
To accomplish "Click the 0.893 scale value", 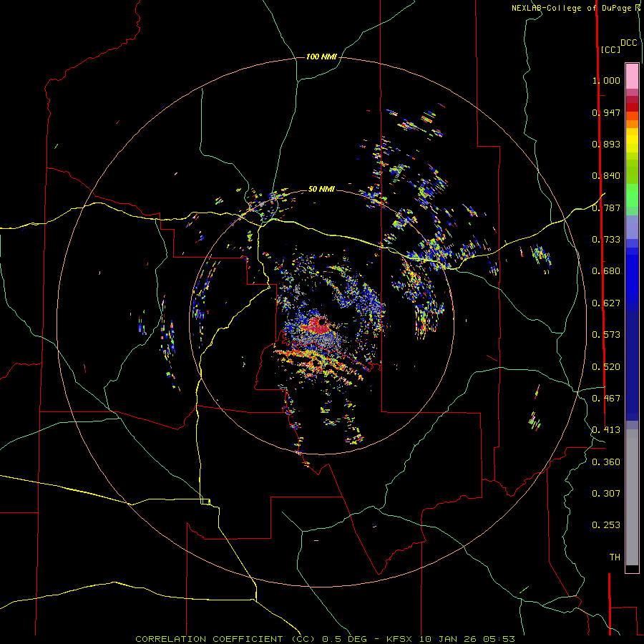I will [x=606, y=144].
